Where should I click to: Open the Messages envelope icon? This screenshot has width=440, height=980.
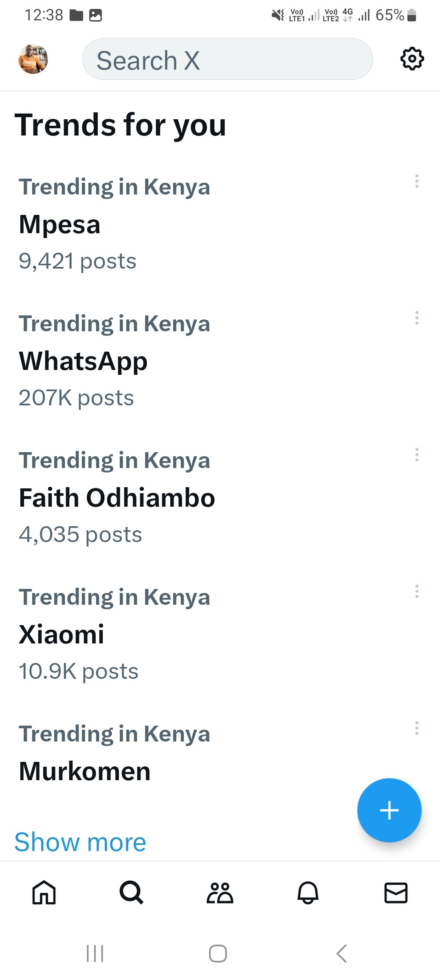click(x=396, y=892)
